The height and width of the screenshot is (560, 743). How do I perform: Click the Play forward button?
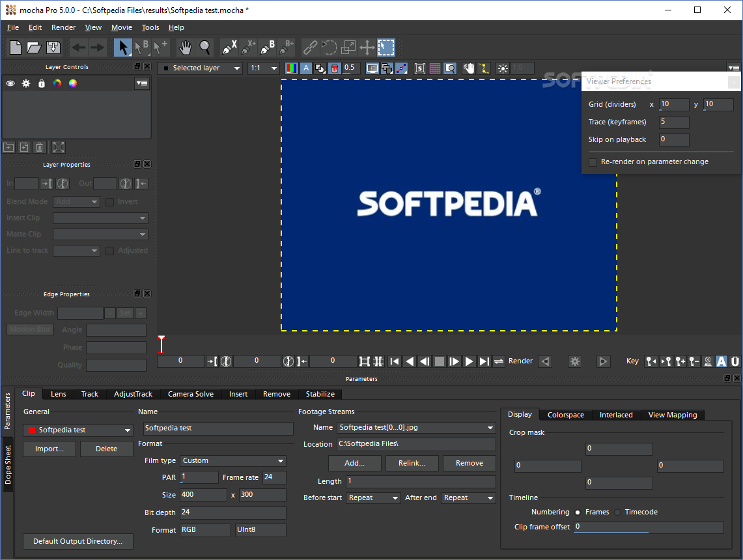tap(469, 361)
